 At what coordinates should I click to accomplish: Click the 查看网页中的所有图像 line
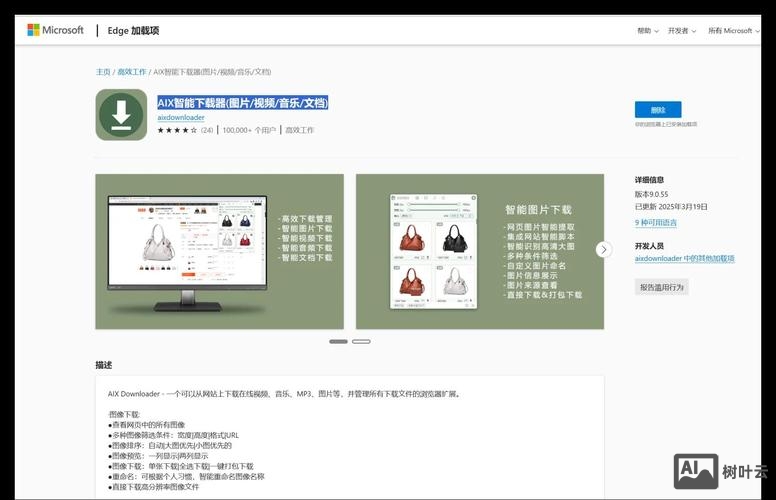click(146, 425)
